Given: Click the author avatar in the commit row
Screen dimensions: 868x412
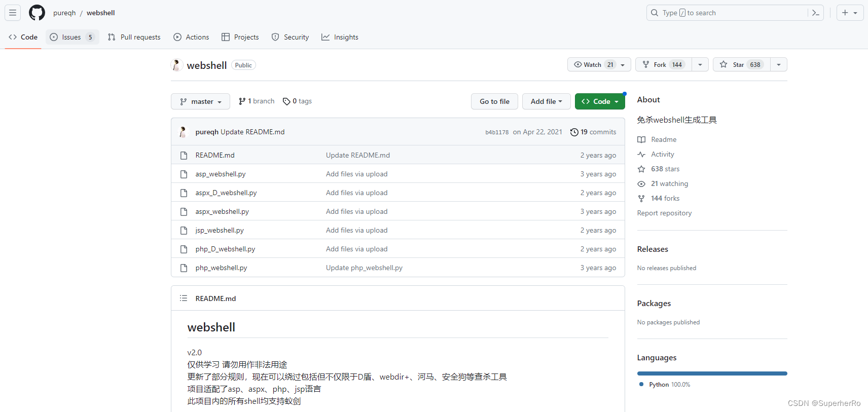Looking at the screenshot, I should pyautogui.click(x=184, y=132).
